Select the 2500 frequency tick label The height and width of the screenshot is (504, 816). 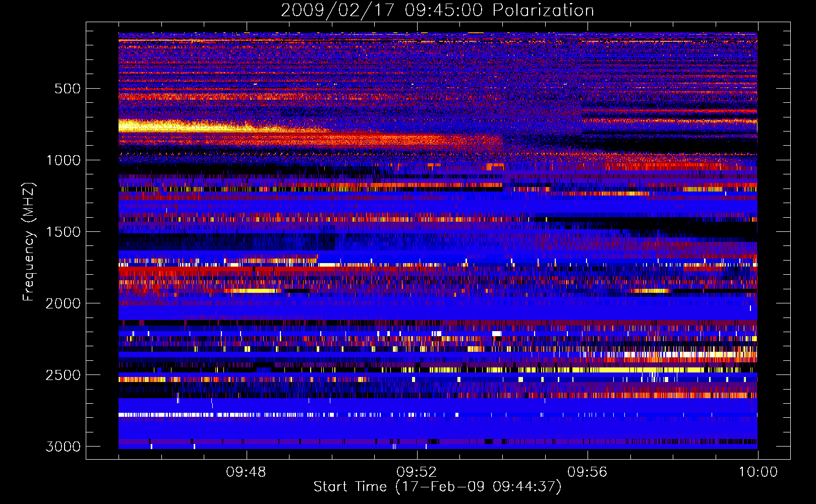[63, 375]
